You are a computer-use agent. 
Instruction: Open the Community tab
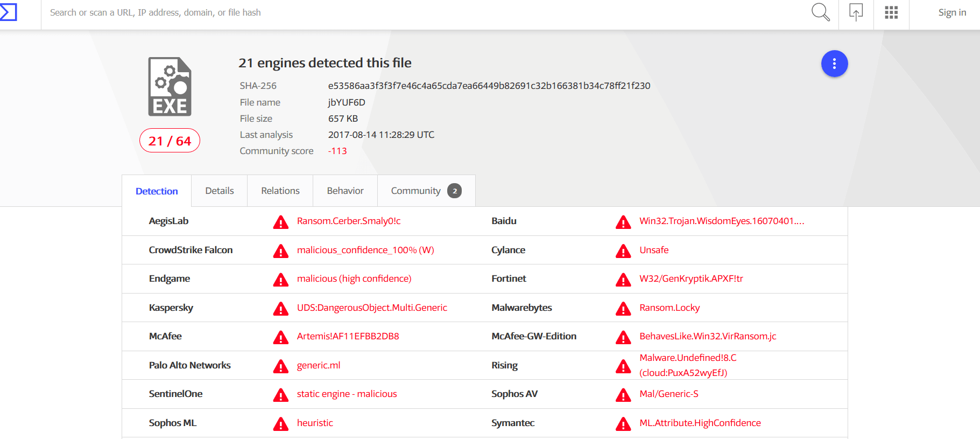(x=426, y=191)
